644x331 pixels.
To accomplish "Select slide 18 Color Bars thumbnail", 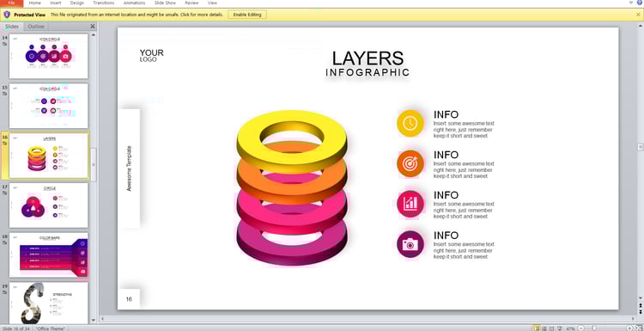I will pyautogui.click(x=48, y=255).
